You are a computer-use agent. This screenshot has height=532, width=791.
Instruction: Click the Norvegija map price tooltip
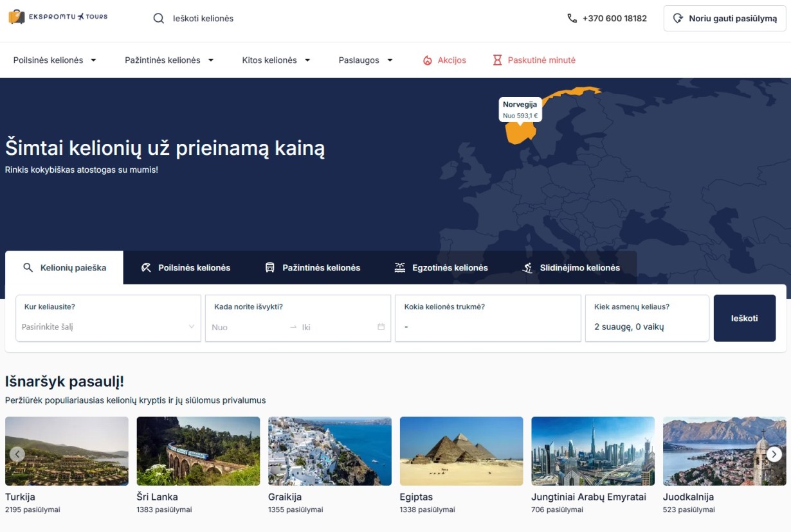click(x=520, y=109)
